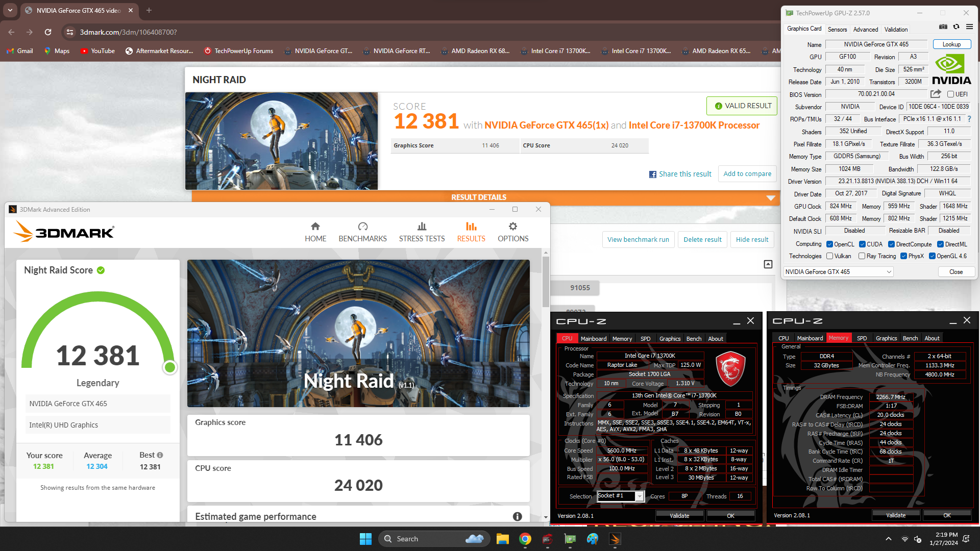Open GPU-Z hamburger menu
This screenshot has width=980, height=551.
pos(969,27)
